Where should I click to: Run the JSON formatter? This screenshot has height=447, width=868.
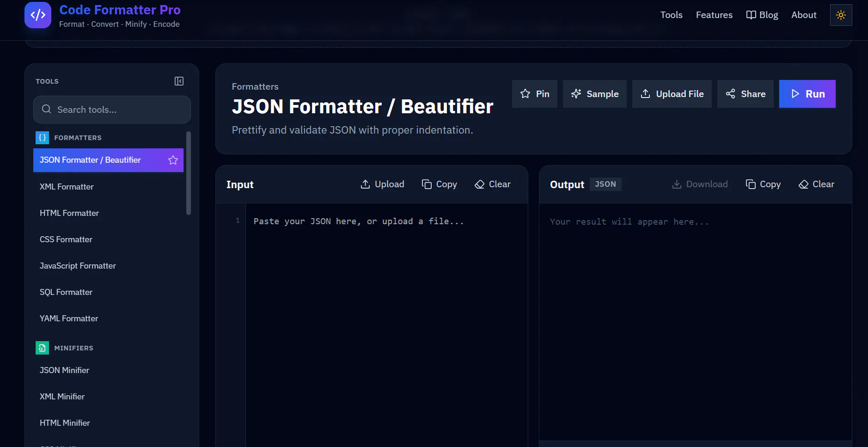807,94
